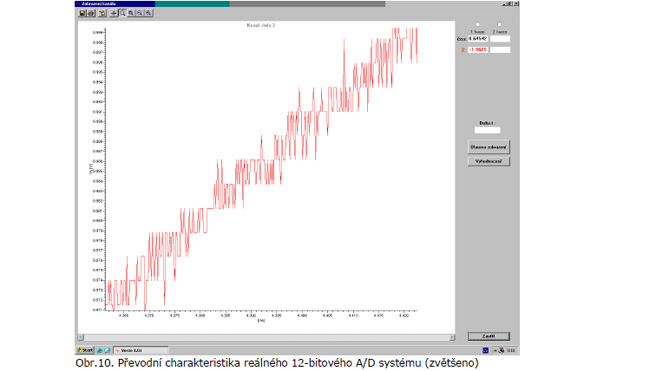
Task: Select the magnifier zoom tool
Action: [x=122, y=14]
